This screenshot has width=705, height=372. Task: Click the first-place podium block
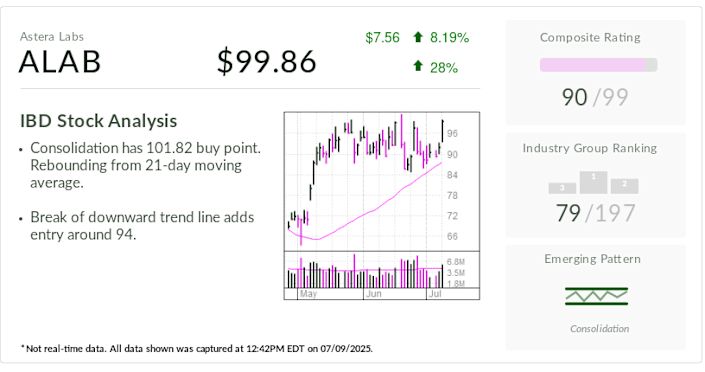(x=593, y=182)
